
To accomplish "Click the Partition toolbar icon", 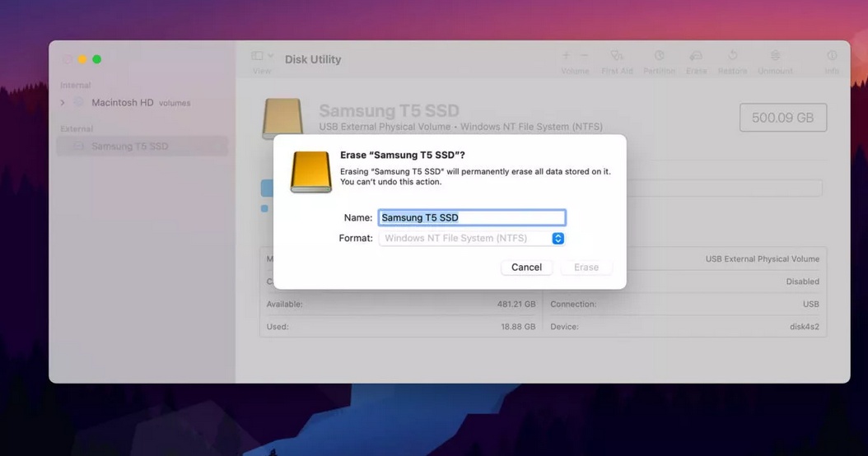I will 659,56.
